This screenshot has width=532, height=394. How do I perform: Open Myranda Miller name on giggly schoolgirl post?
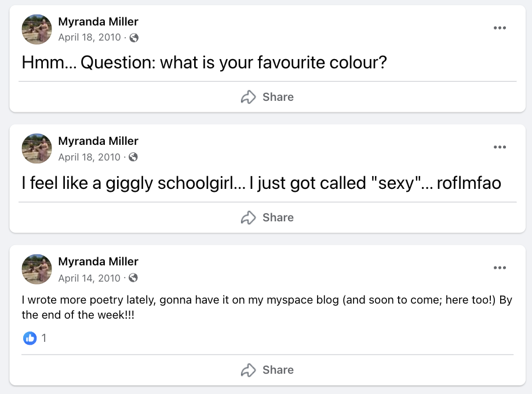coord(99,141)
